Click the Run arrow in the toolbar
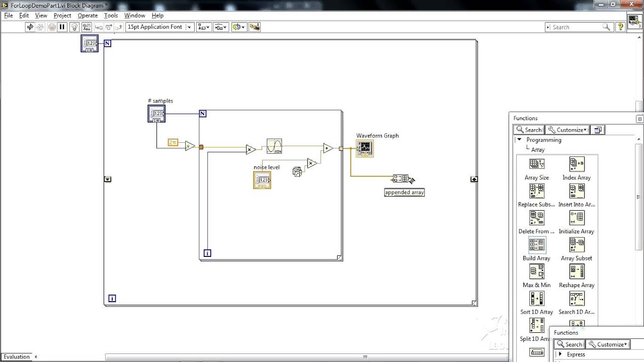The width and height of the screenshot is (644, 362). [30, 27]
